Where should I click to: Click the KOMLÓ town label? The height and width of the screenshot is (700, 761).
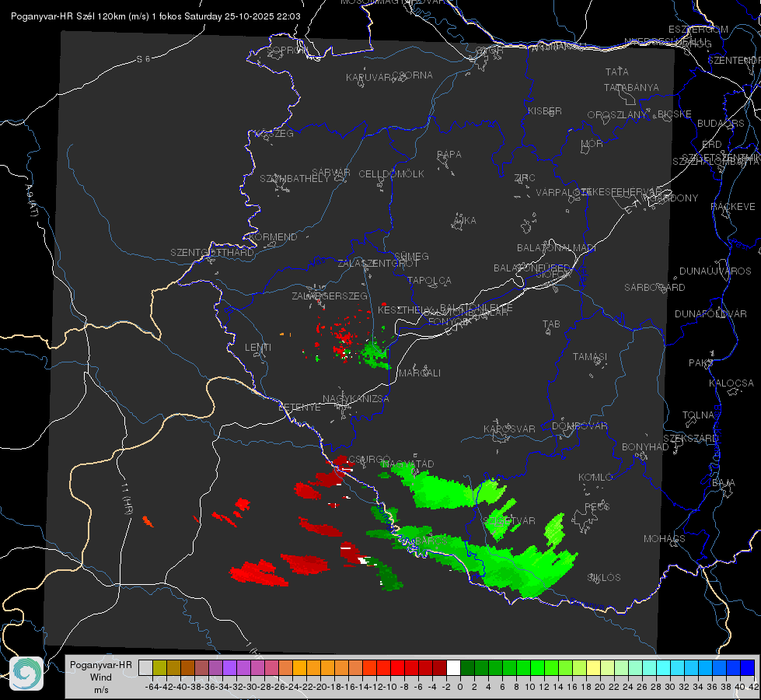[595, 478]
